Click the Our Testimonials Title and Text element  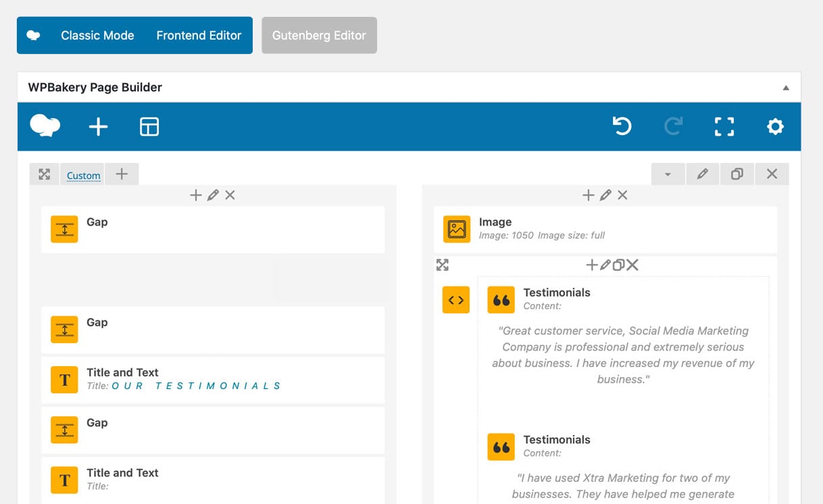pyautogui.click(x=212, y=379)
